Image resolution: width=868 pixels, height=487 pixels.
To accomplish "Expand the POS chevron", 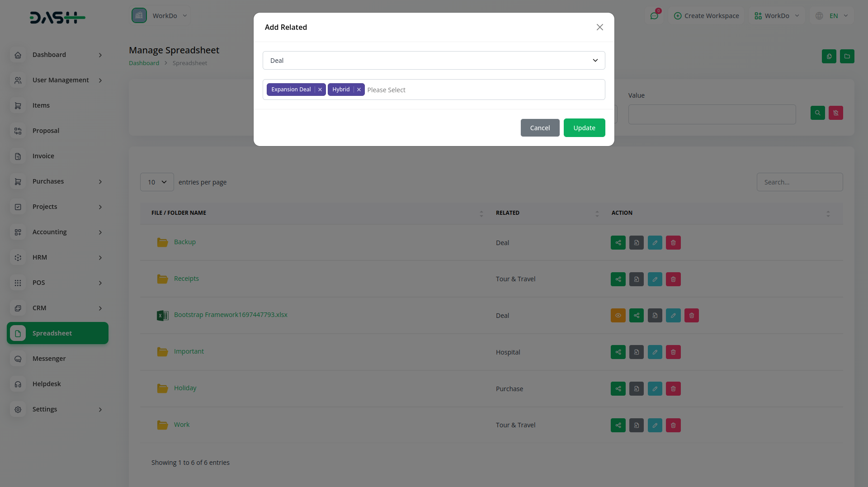I will click(100, 283).
